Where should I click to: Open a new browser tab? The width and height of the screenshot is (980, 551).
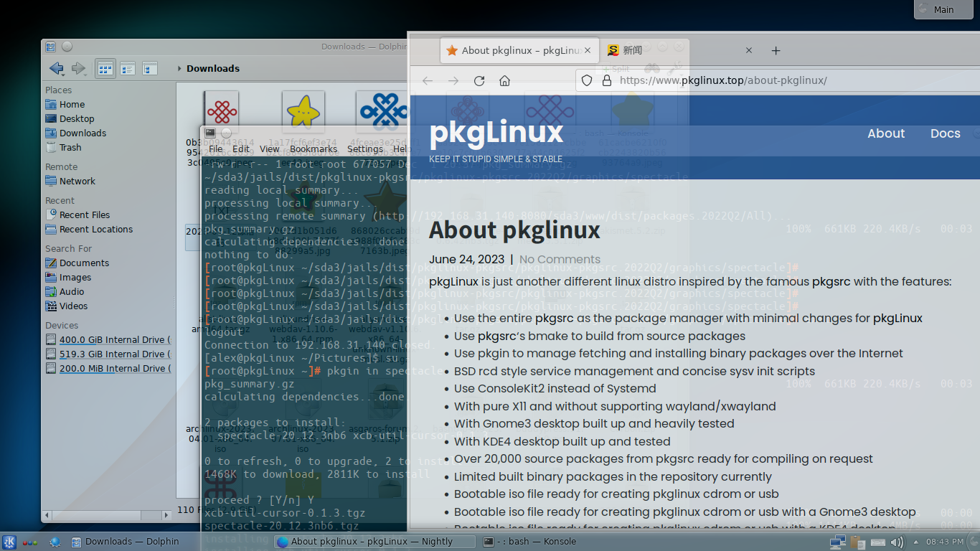click(x=776, y=51)
